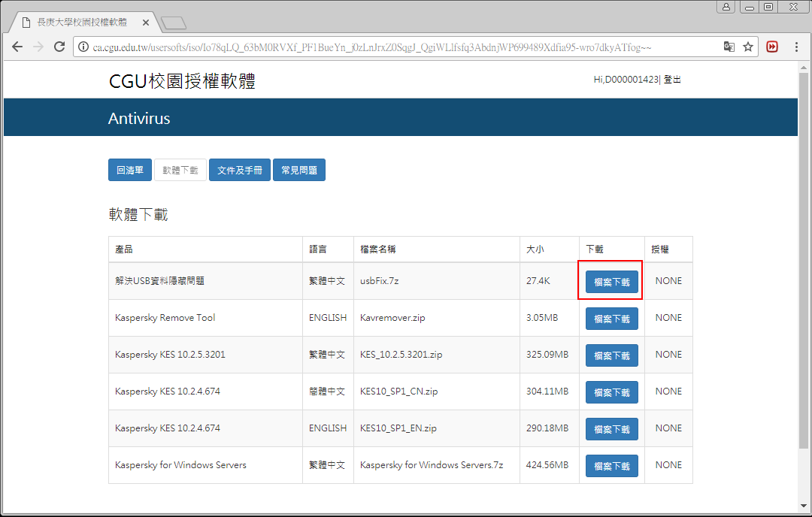This screenshot has height=517, width=812.
Task: Download usbFix.7z file
Action: [611, 282]
